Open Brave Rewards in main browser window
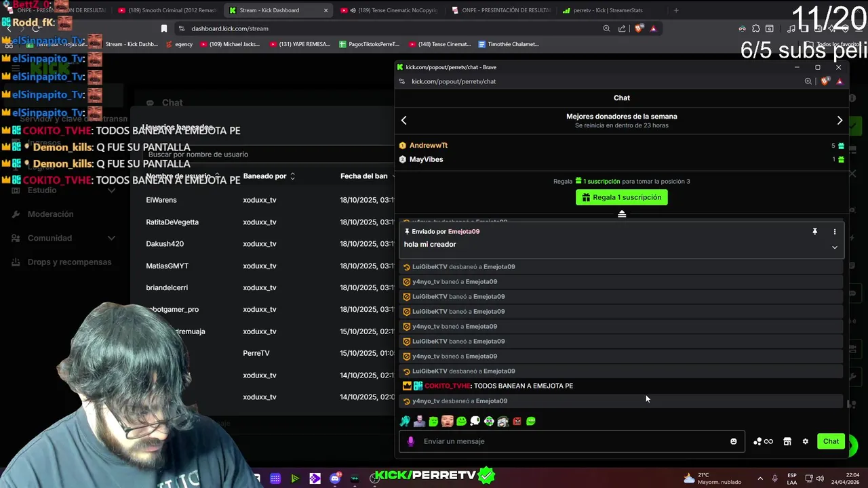Image resolution: width=868 pixels, height=488 pixels. point(653,28)
